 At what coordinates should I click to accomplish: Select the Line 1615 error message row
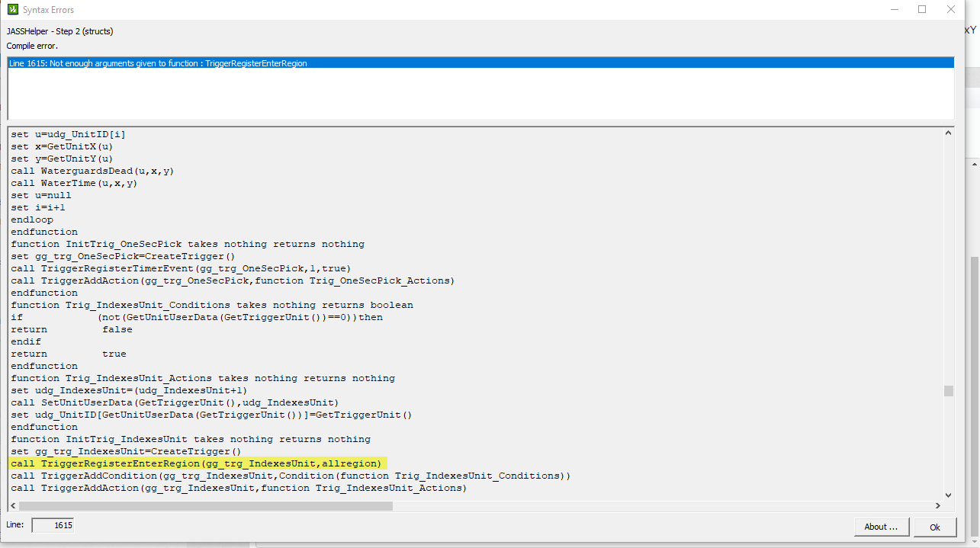coord(480,63)
